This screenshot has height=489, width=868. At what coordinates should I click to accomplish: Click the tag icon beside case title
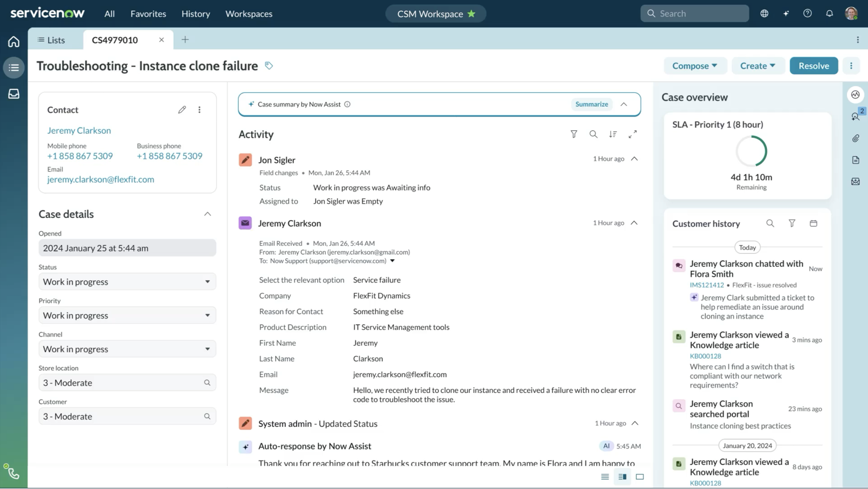pos(269,66)
